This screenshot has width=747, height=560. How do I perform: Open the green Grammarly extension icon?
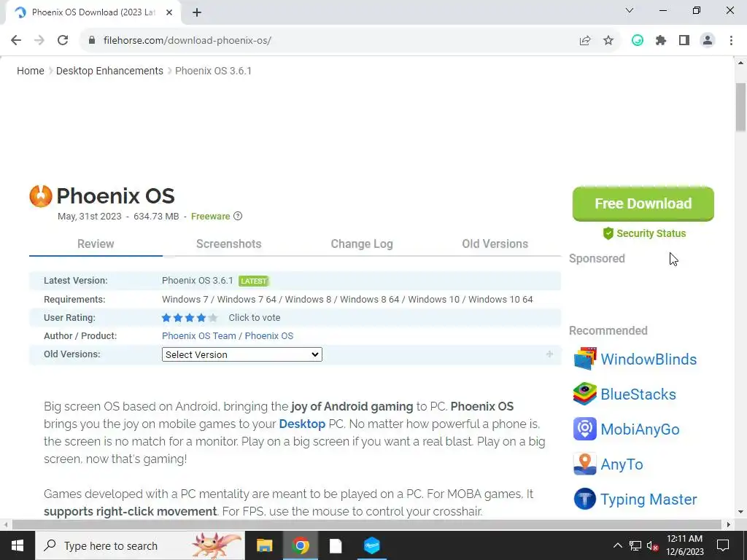tap(638, 41)
